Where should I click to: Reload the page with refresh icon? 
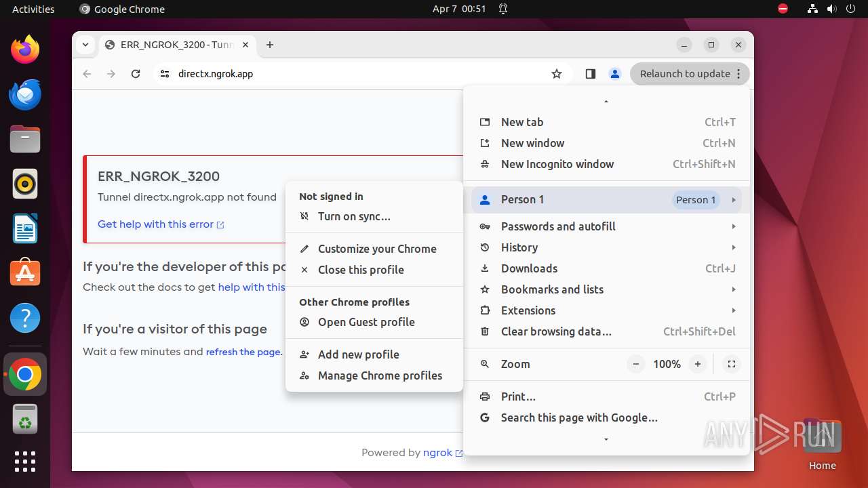click(136, 74)
